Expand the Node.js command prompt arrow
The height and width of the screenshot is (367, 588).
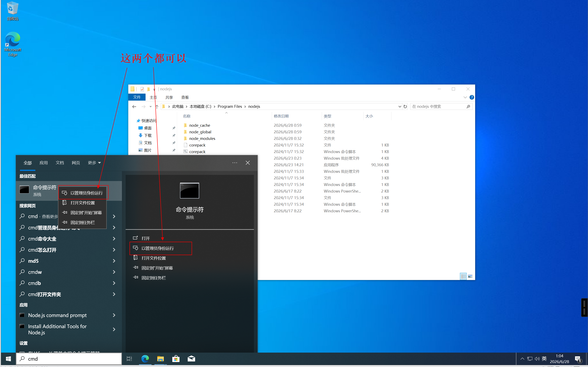click(x=114, y=315)
